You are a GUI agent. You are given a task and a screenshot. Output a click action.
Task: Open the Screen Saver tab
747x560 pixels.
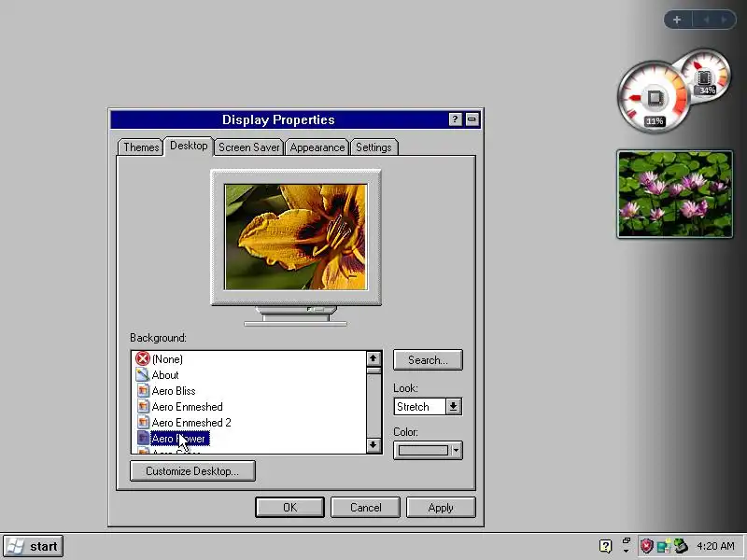pos(248,147)
